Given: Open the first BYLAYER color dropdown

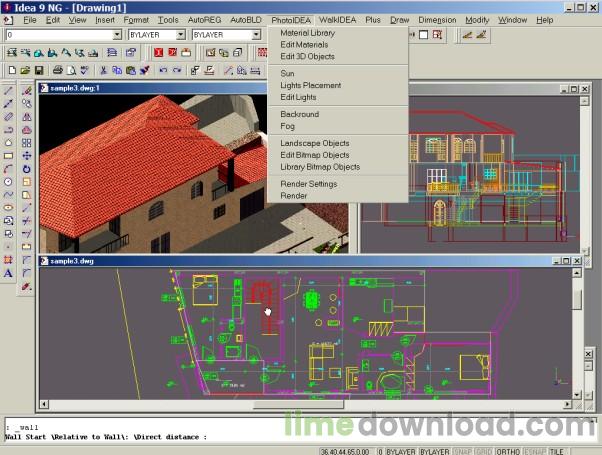Looking at the screenshot, I should pyautogui.click(x=180, y=34).
